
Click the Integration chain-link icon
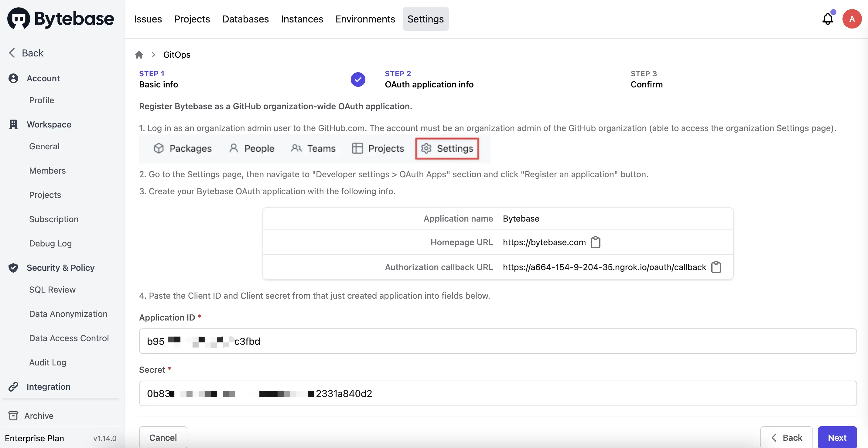tap(13, 386)
